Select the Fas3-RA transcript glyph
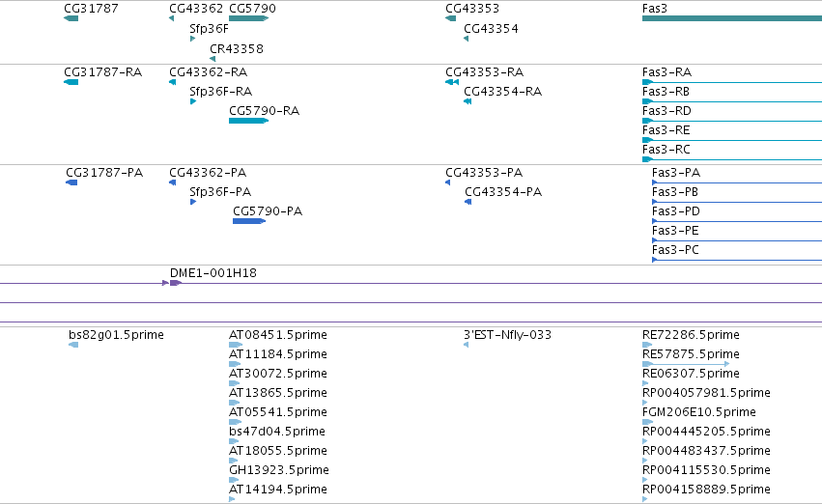This screenshot has width=822, height=504. (x=732, y=82)
